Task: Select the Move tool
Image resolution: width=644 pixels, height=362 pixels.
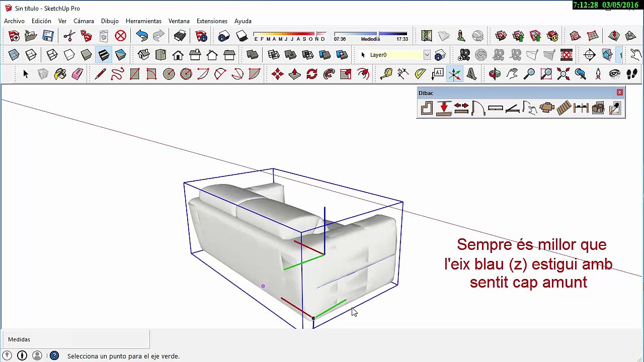Action: (x=277, y=74)
